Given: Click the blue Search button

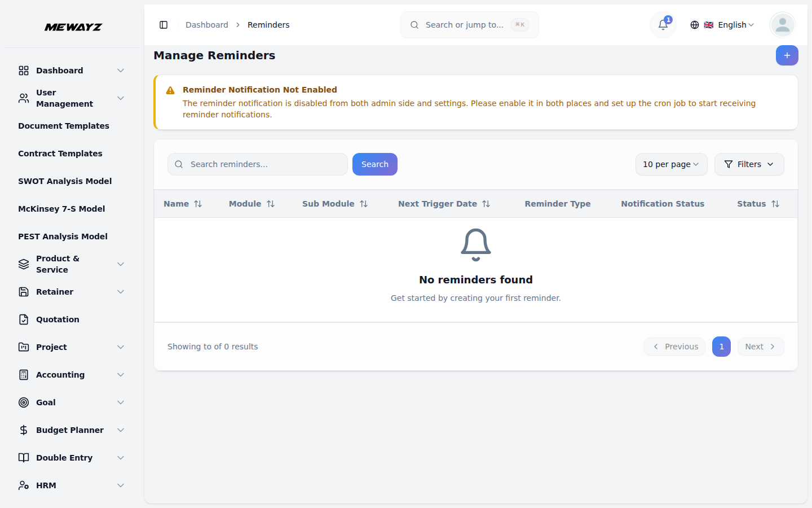Looking at the screenshot, I should (375, 164).
